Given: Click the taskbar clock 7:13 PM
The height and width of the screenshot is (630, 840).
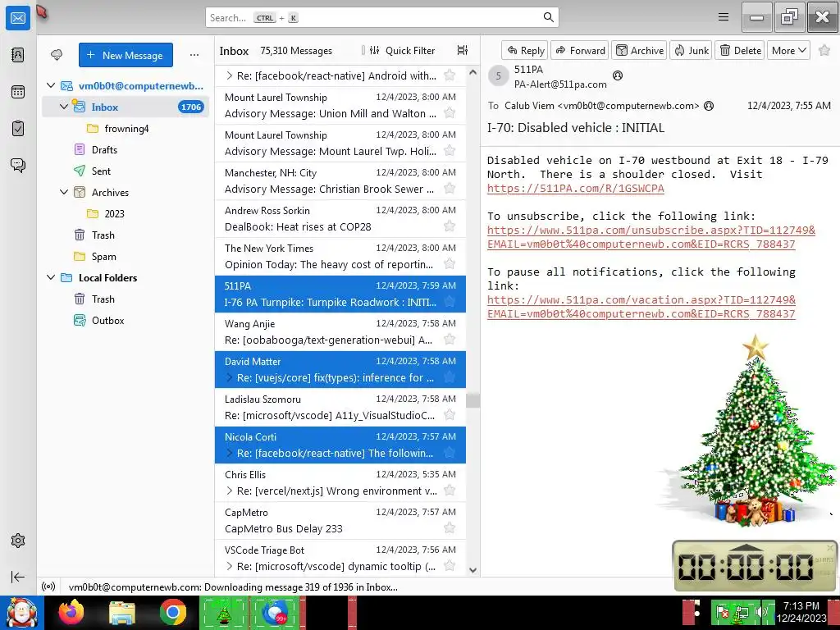Looking at the screenshot, I should click(x=801, y=605).
